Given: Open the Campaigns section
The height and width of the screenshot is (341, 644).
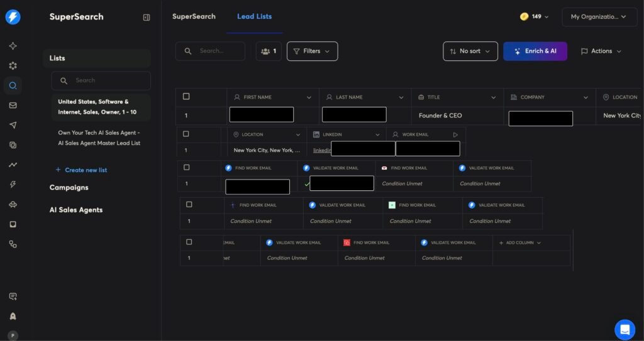Looking at the screenshot, I should click(x=69, y=188).
